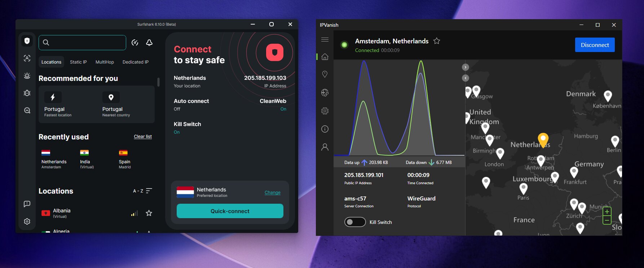The image size is (644, 268).
Task: Select the København map pin
Action: pyautogui.click(x=608, y=96)
